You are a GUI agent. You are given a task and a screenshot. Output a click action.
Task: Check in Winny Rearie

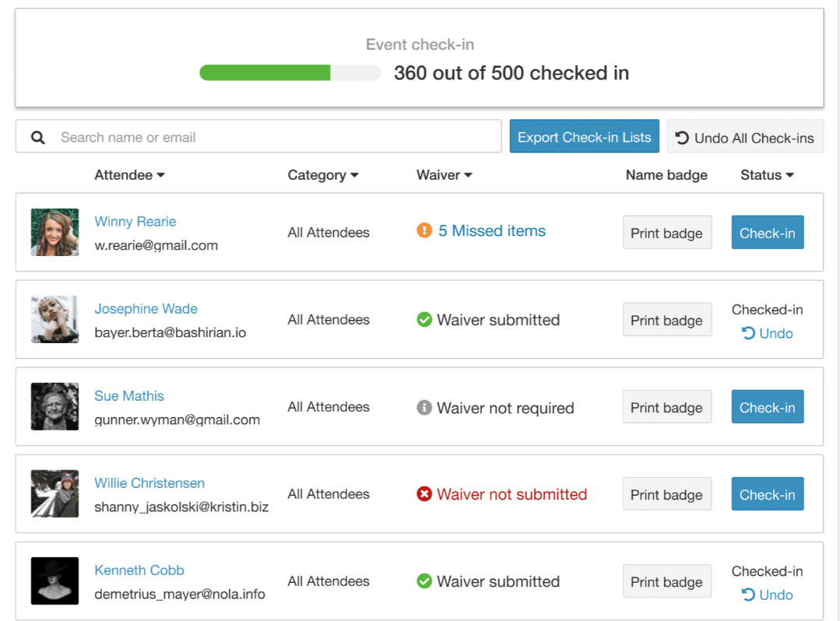coord(767,233)
